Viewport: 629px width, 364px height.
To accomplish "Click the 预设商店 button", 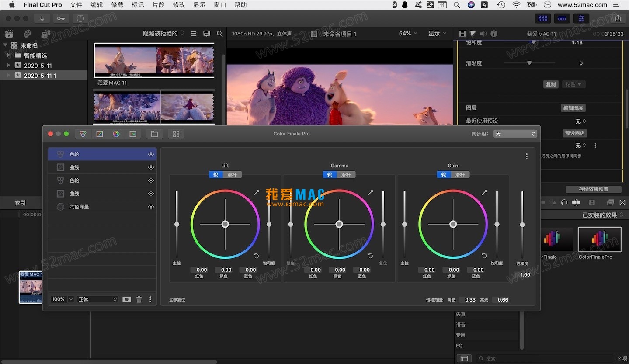I will [x=574, y=133].
